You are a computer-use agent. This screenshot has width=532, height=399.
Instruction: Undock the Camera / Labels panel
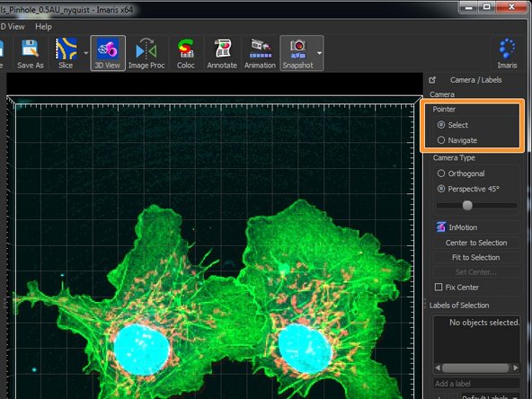[432, 80]
